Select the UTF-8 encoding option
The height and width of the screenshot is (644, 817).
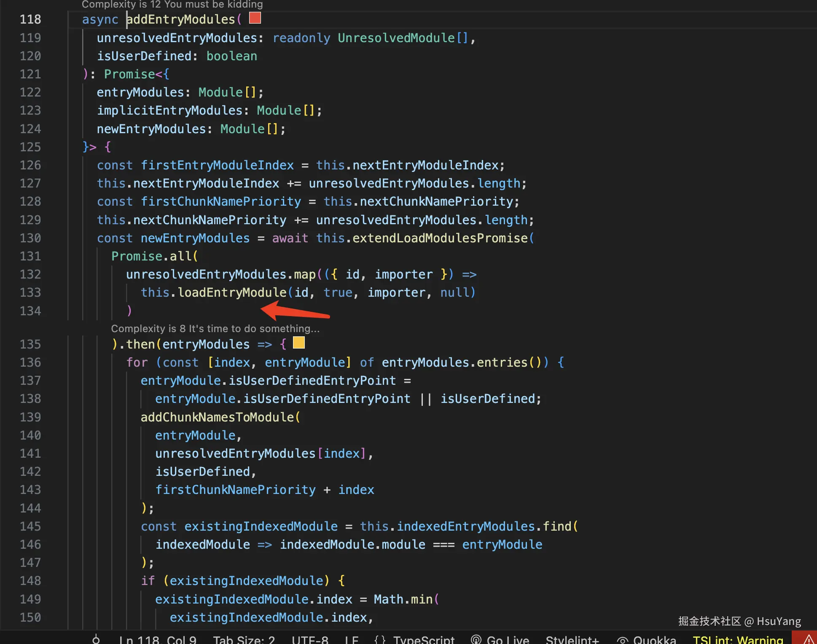click(x=310, y=639)
